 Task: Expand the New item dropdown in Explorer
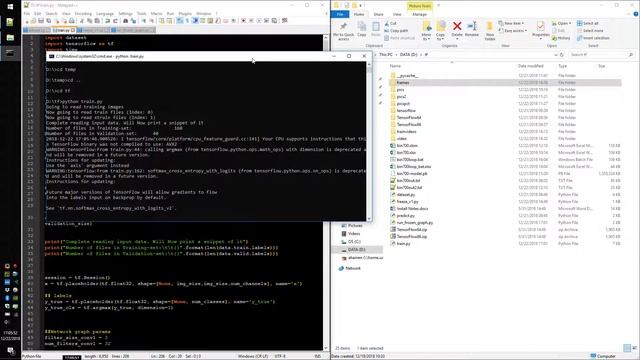pyautogui.click(x=511, y=24)
